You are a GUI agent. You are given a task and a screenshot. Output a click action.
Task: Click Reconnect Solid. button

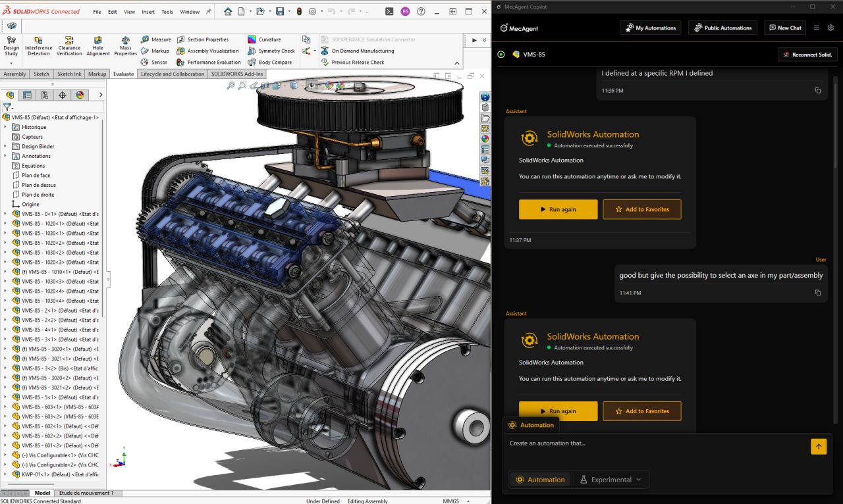coord(807,55)
